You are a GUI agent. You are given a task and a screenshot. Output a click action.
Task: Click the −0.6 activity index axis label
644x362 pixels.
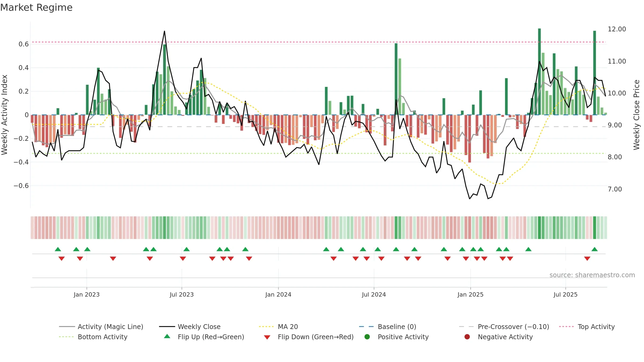21,186
